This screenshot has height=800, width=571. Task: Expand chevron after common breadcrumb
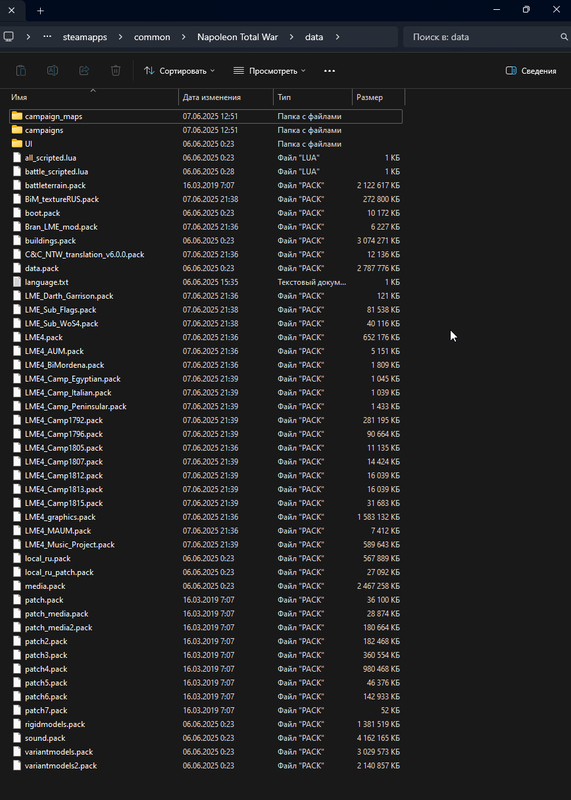coord(184,37)
